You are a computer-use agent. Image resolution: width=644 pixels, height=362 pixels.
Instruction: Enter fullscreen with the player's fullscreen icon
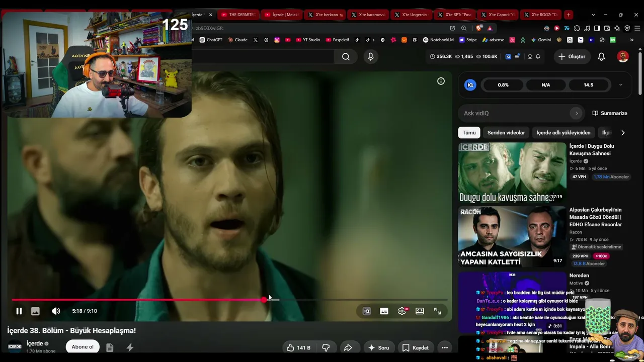tap(437, 311)
